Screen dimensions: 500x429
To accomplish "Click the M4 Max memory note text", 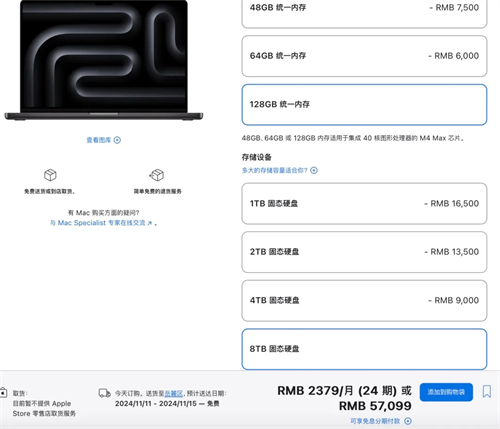I will (353, 138).
